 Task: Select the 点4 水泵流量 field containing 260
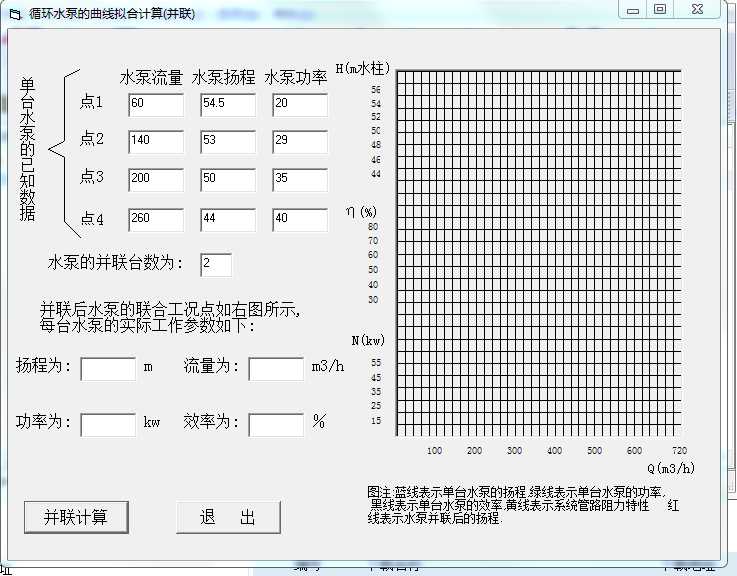[156, 220]
